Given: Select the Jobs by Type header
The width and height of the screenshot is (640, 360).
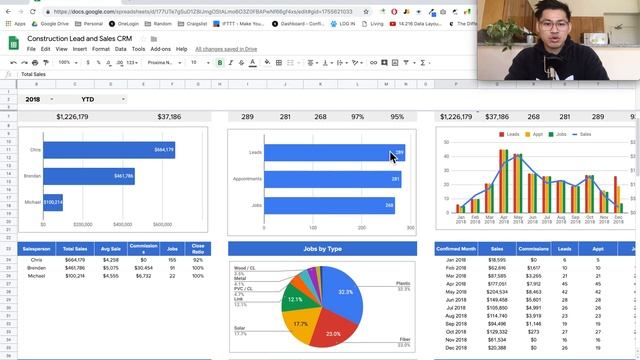Looking at the screenshot, I should pos(322,249).
